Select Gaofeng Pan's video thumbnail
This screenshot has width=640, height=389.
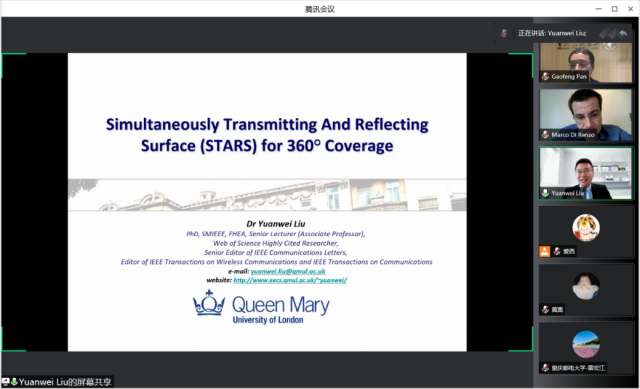tap(586, 62)
